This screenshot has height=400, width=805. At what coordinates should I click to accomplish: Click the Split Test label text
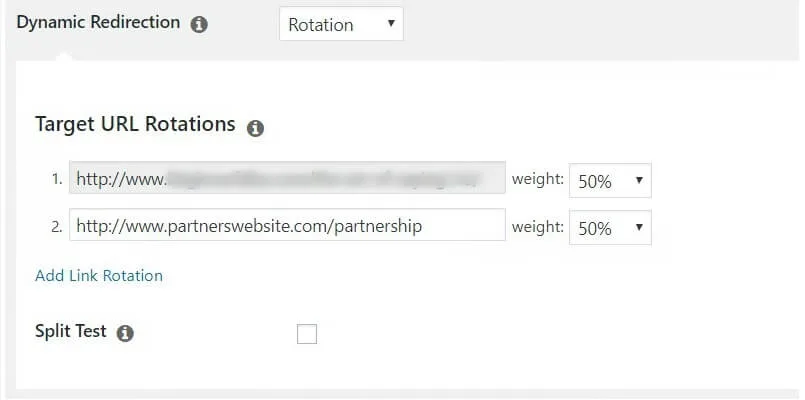pyautogui.click(x=70, y=332)
